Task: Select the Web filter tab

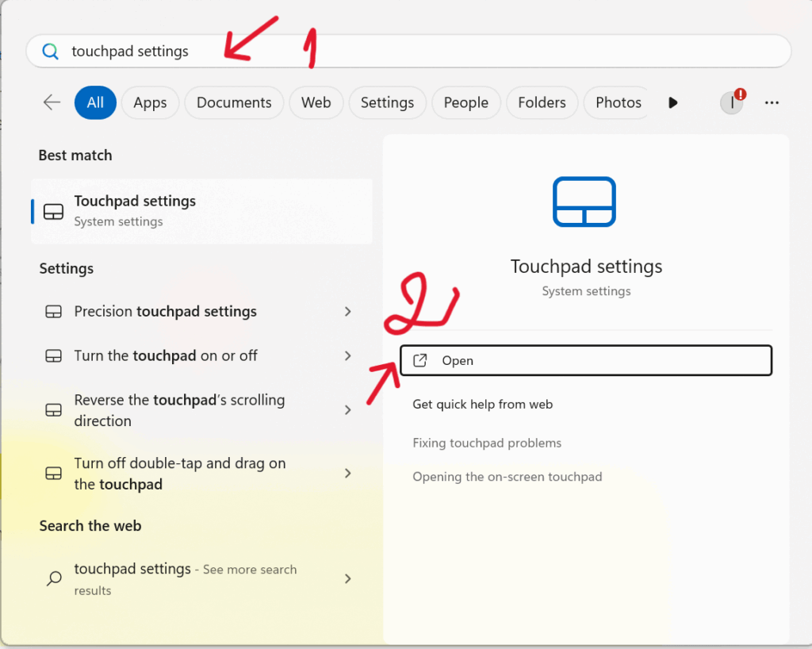Action: click(316, 102)
